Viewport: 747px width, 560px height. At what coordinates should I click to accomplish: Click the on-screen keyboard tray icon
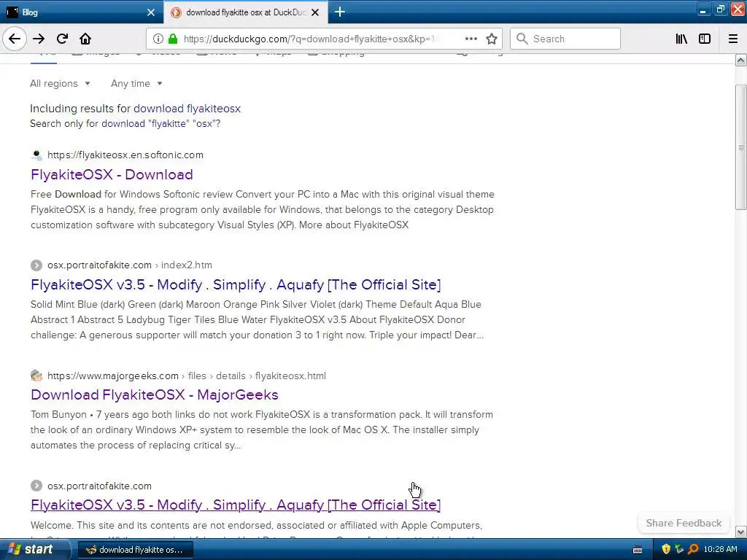pos(638,550)
